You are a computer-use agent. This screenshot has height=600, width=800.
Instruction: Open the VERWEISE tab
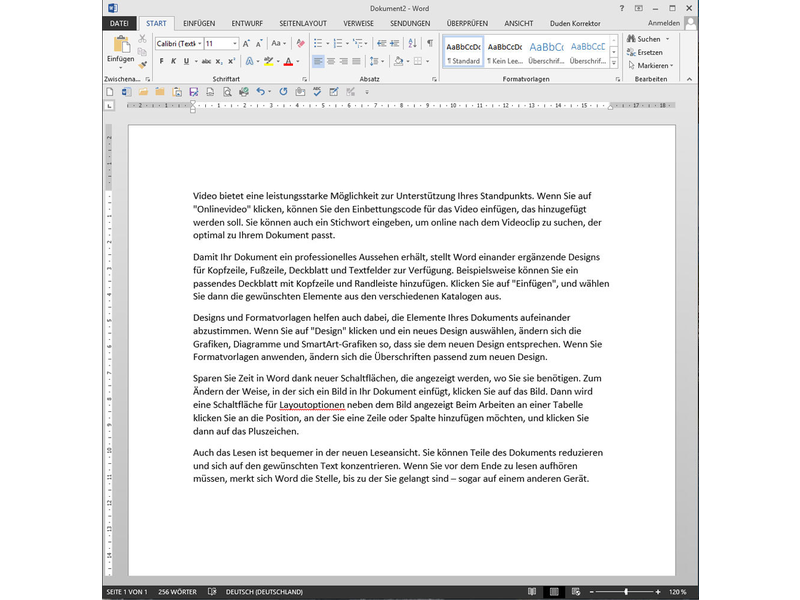coord(358,23)
